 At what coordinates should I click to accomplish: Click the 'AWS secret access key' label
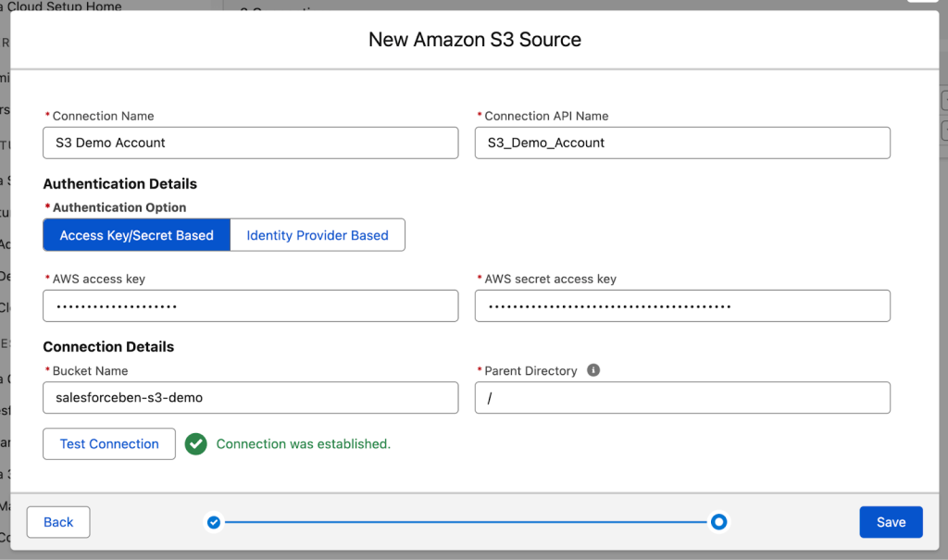coord(550,279)
